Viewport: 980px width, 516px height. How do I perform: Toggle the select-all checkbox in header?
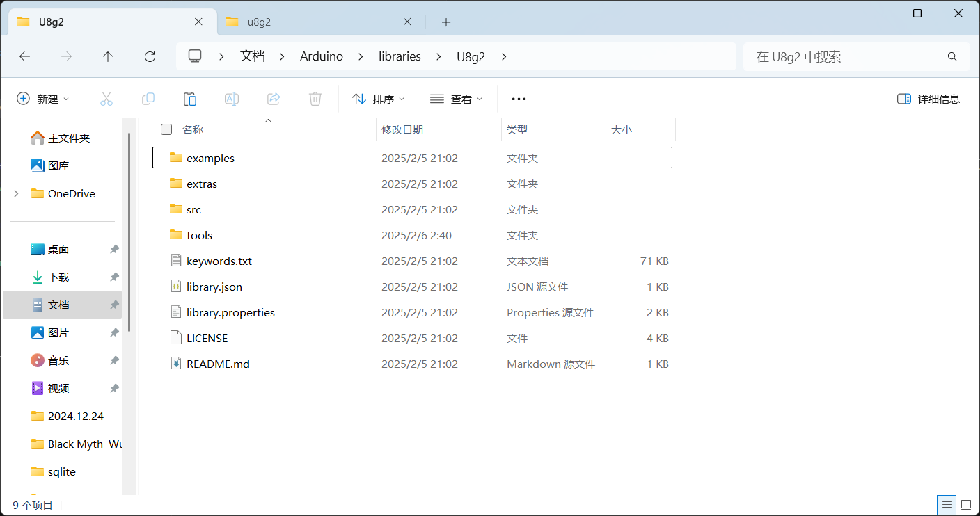[166, 129]
